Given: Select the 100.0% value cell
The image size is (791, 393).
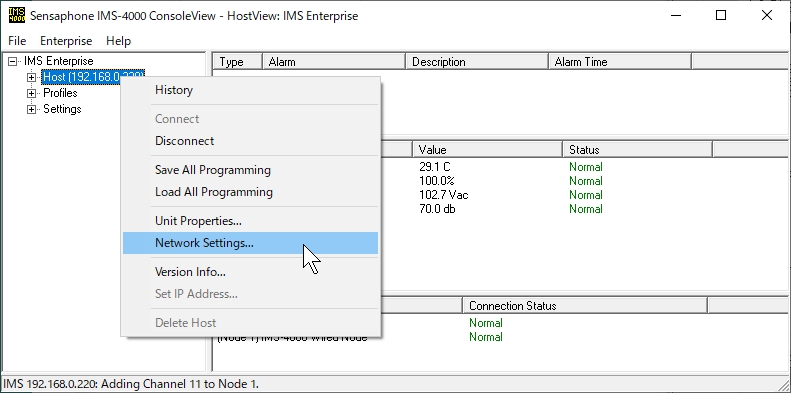Looking at the screenshot, I should 437,181.
